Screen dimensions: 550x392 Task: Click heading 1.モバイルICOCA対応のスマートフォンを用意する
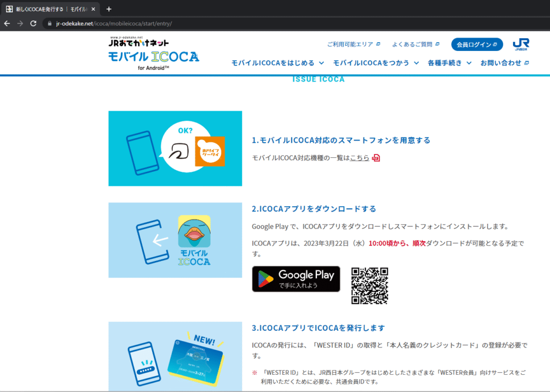(x=341, y=140)
